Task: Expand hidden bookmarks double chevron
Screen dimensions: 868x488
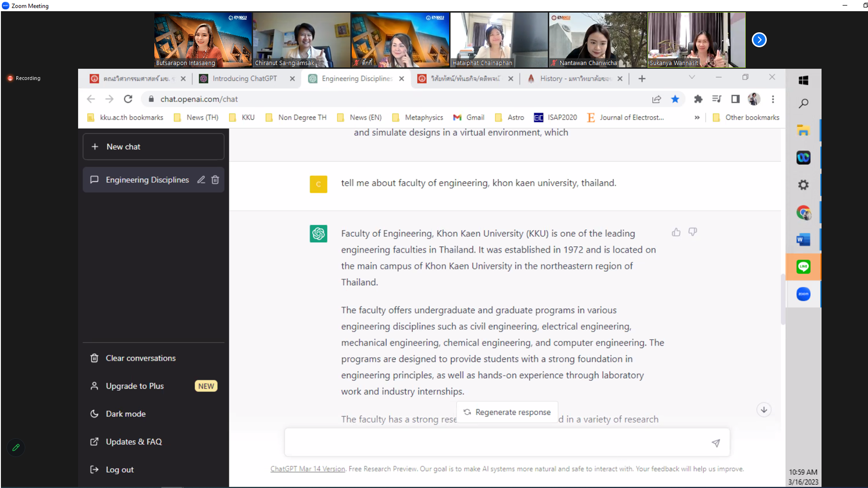Action: 697,117
